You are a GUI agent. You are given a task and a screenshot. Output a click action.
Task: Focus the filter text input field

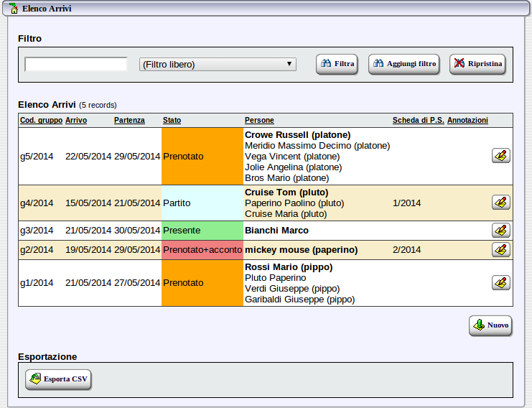pos(76,65)
